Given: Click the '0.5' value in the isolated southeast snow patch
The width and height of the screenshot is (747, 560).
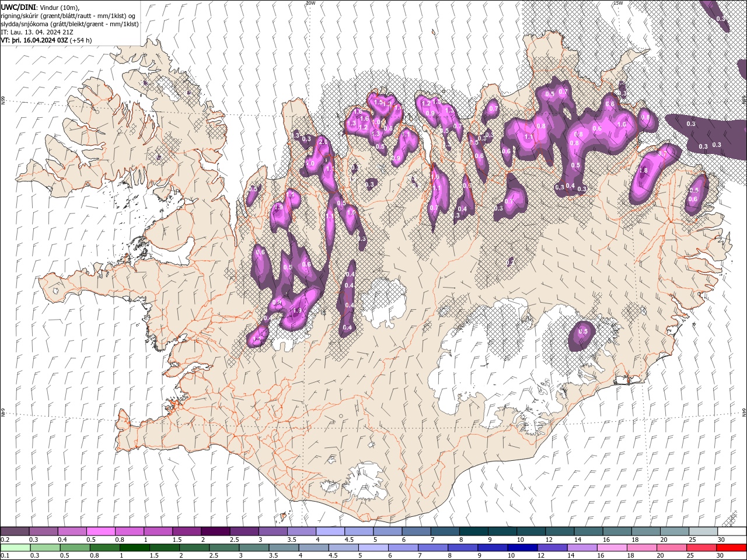Looking at the screenshot, I should coord(583,331).
